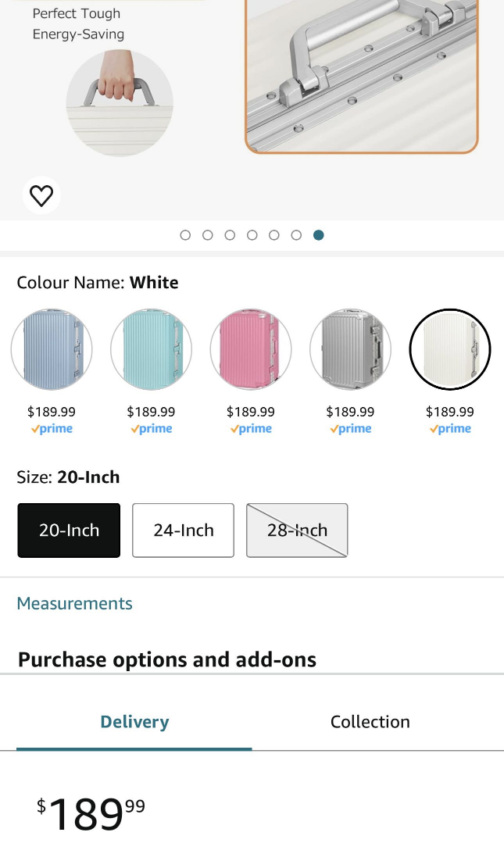This screenshot has height=843, width=504.
Task: Tap the circular hand-holding-handle image
Action: tap(120, 102)
